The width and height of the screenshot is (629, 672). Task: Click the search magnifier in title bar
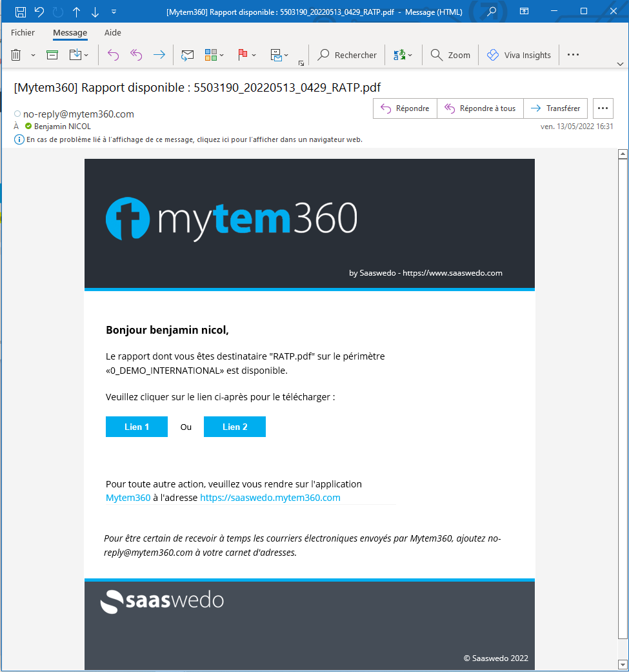(492, 12)
